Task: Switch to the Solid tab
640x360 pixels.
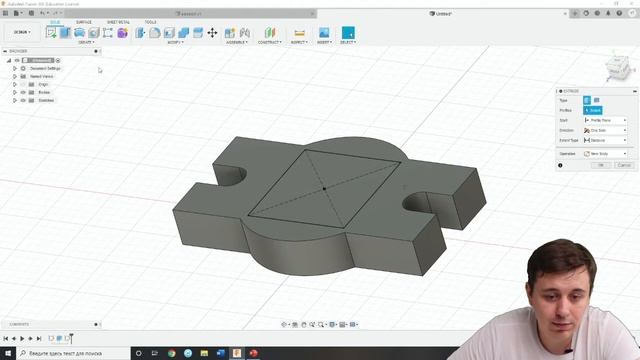Action: [55, 22]
